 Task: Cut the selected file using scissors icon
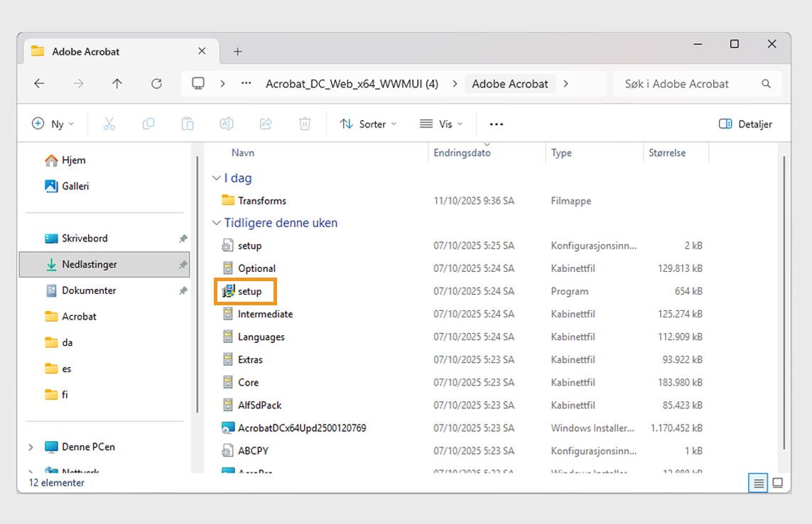(x=109, y=124)
